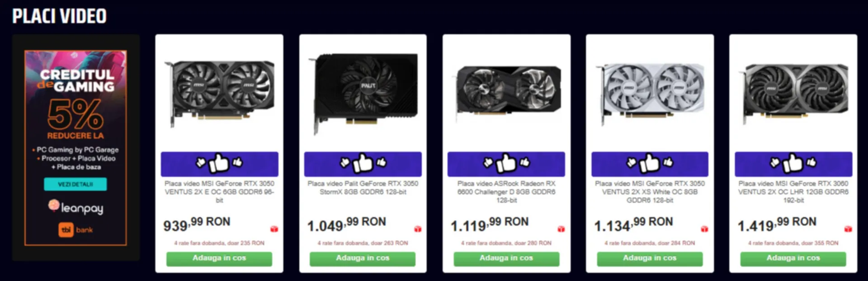Open MSI RTX 3060 VENTUS 2X product image
Screen dimensions: 868x281
[x=793, y=94]
